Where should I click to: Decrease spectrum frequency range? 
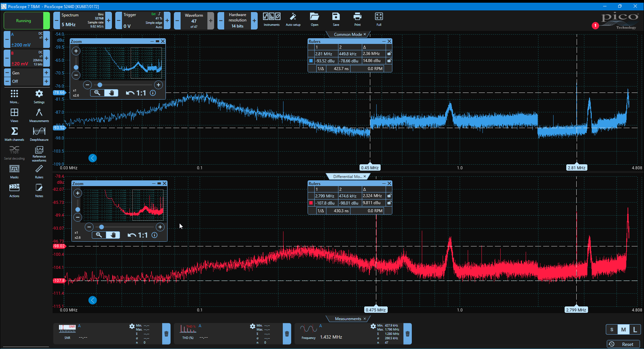pos(57,21)
